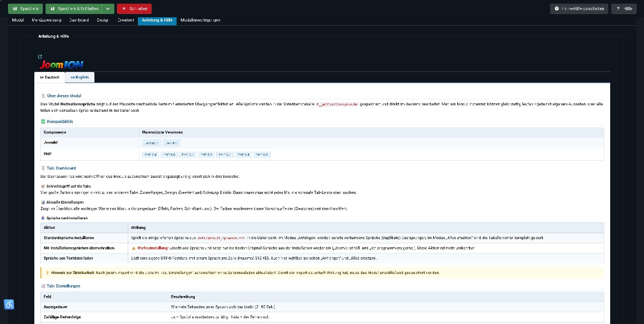644x324 pixels.
Task: Open the accessibility widget icon
Action: [9, 305]
